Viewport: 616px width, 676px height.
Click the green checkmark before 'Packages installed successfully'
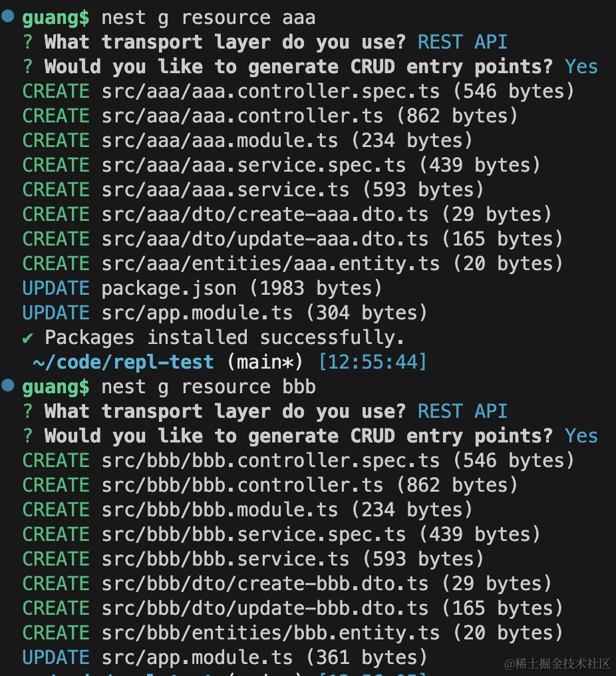pos(28,337)
